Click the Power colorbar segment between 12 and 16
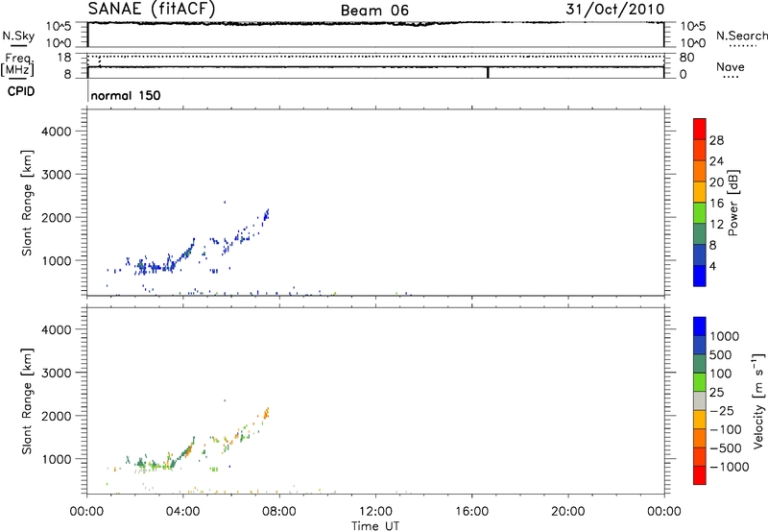Image resolution: width=768 pixels, height=532 pixels. tap(700, 212)
